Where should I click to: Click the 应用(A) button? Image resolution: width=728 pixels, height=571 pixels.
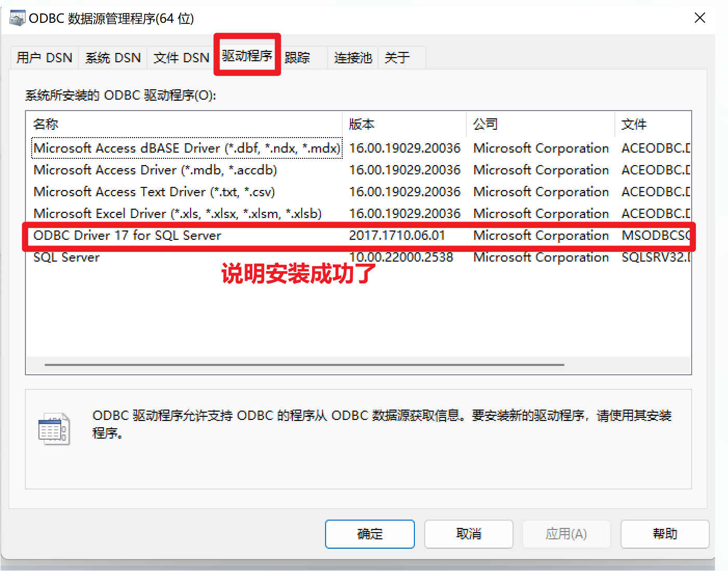point(566,534)
